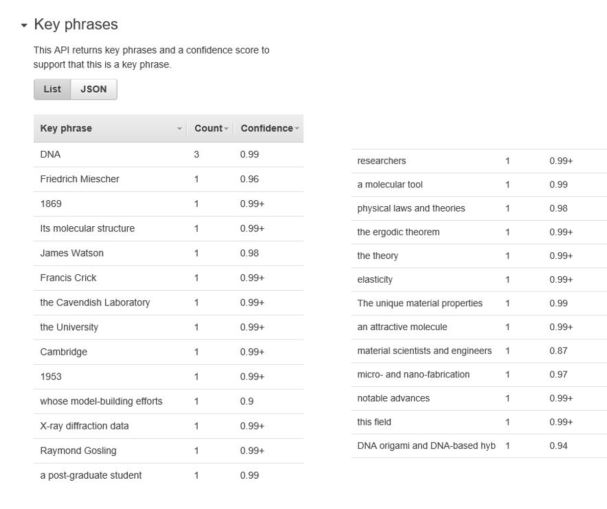Select the researchers key phrase

(x=381, y=161)
